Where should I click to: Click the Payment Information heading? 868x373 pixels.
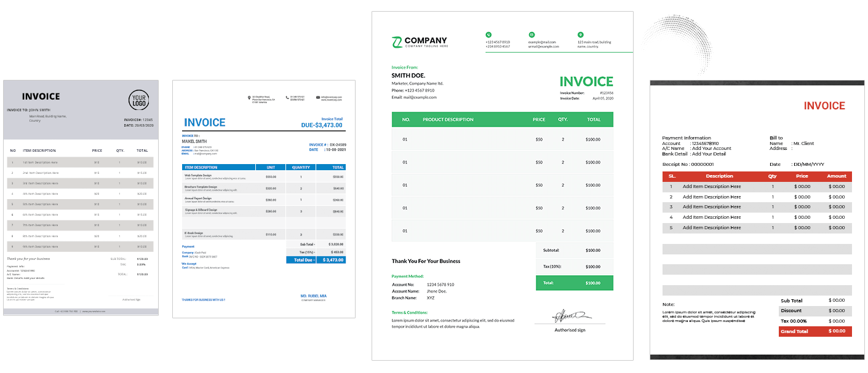pyautogui.click(x=687, y=138)
